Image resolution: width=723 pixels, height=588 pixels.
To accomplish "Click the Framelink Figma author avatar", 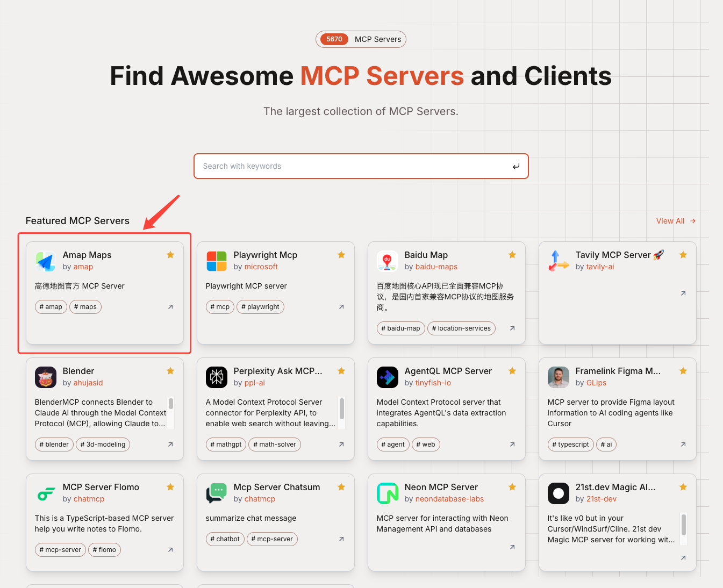I will tap(559, 377).
